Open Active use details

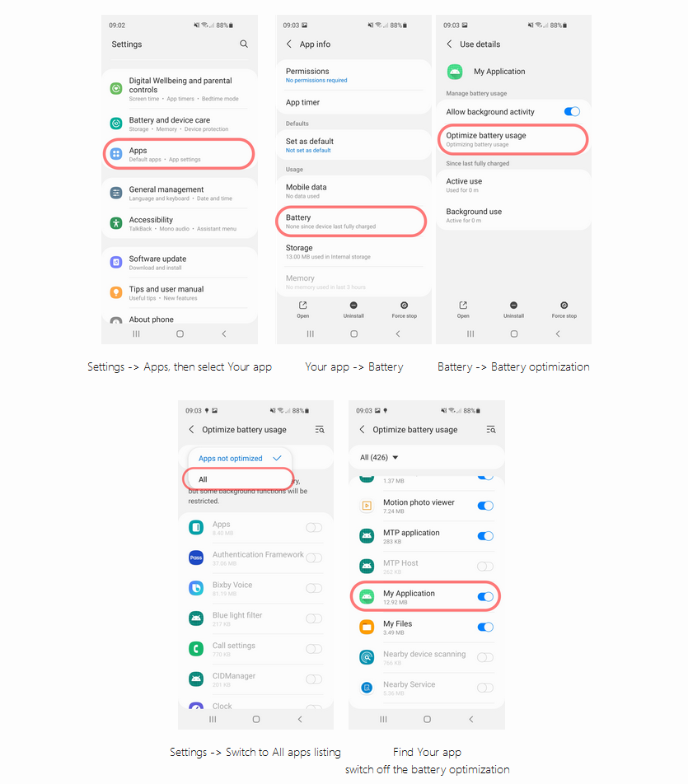click(513, 185)
